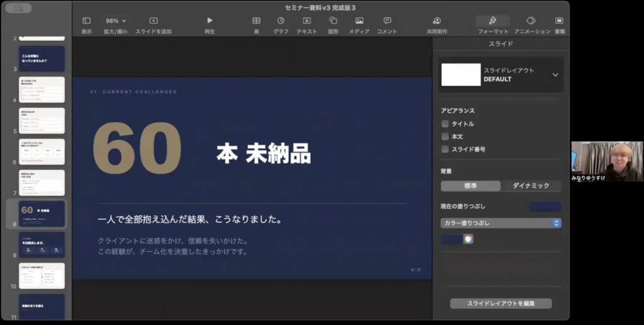Viewport: 644px width, 325px height.
Task: Expand the スライドレイアウト DEFAULT layout chooser
Action: (555, 75)
